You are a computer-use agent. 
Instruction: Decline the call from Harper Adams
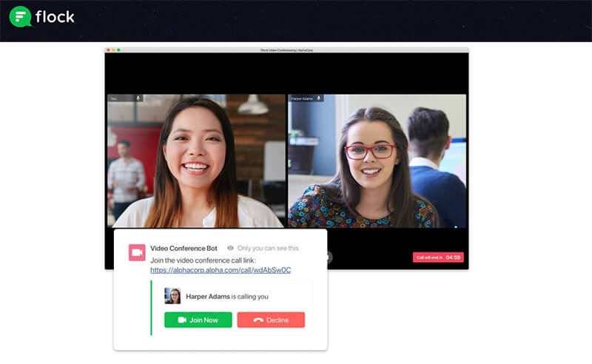pos(271,320)
